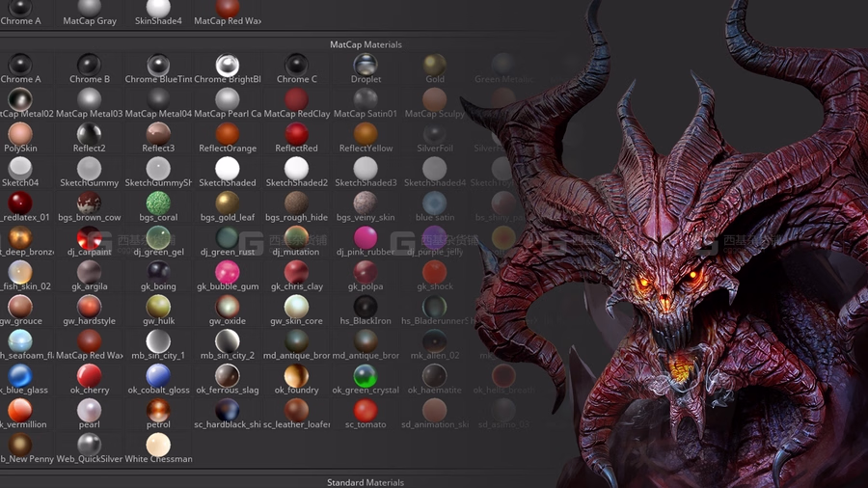The height and width of the screenshot is (488, 868).
Task: Select the MatCap Gray material
Action: click(89, 14)
